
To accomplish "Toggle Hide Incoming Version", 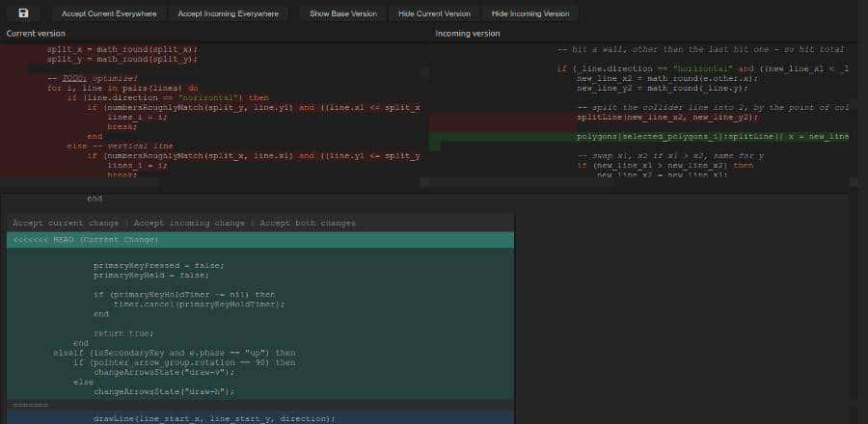I will [530, 13].
